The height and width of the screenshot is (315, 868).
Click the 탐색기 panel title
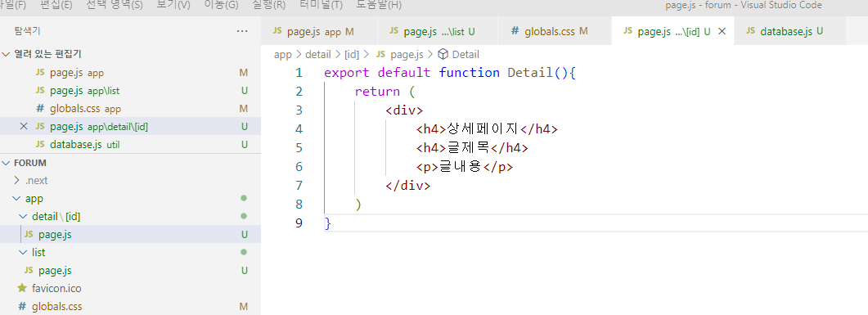[x=27, y=31]
